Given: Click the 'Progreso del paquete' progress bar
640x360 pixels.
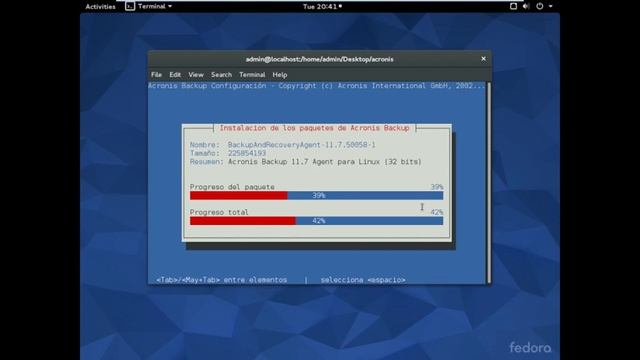Looking at the screenshot, I should (316, 196).
